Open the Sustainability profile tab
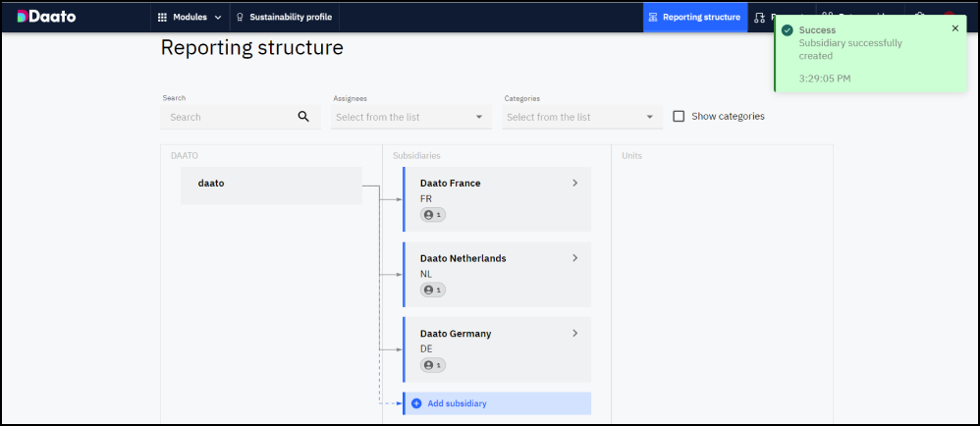Screen dimensions: 980x426 pos(285,17)
